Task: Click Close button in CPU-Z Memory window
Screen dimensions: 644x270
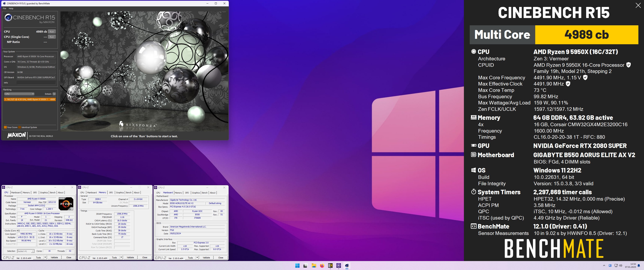Action: pyautogui.click(x=145, y=257)
